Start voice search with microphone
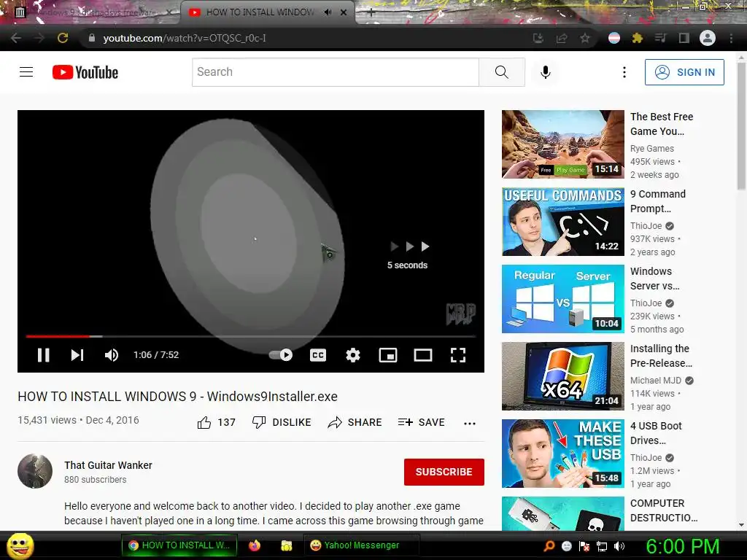747x560 pixels. 546,72
